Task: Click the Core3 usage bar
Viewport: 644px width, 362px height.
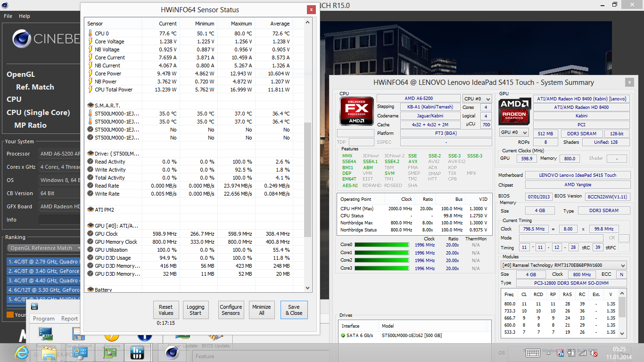Action: click(x=381, y=268)
